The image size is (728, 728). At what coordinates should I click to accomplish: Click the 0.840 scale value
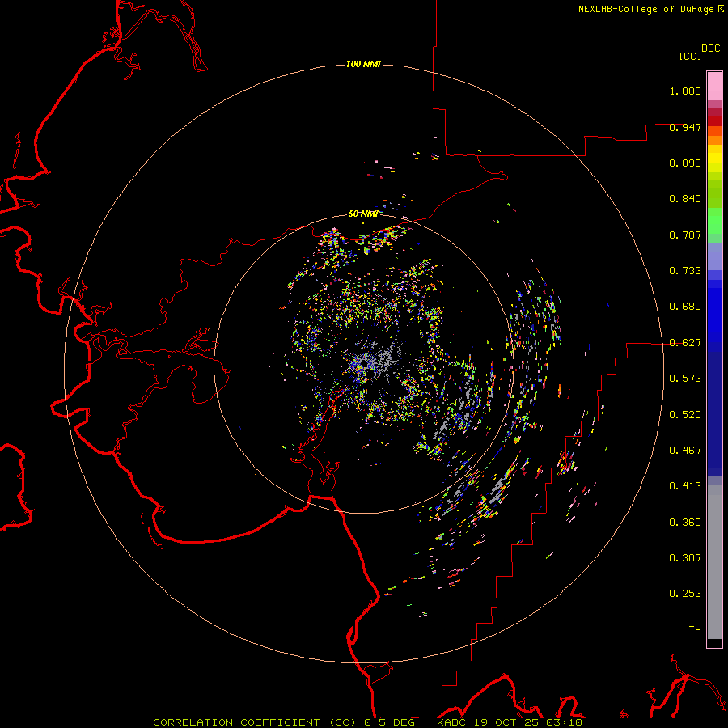685,199
